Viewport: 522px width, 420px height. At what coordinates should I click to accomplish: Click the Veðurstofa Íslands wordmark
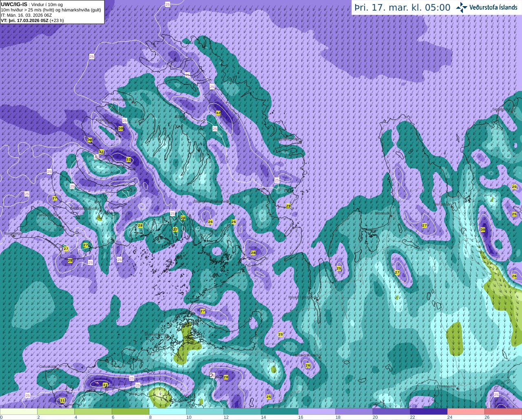coord(493,7)
